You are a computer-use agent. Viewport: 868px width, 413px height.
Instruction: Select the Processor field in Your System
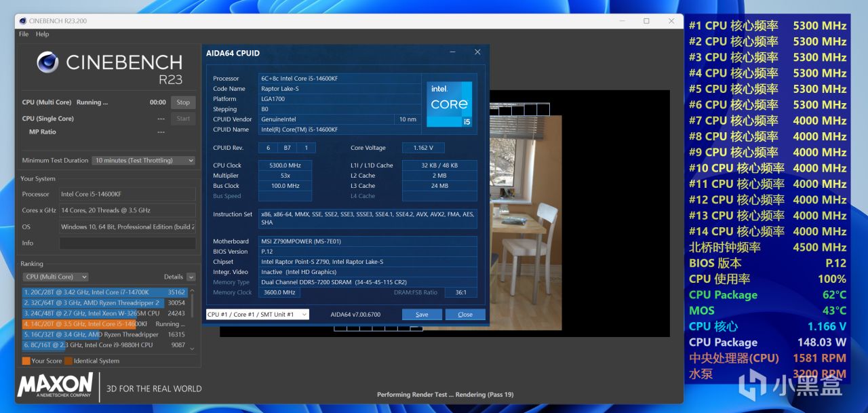click(x=127, y=194)
